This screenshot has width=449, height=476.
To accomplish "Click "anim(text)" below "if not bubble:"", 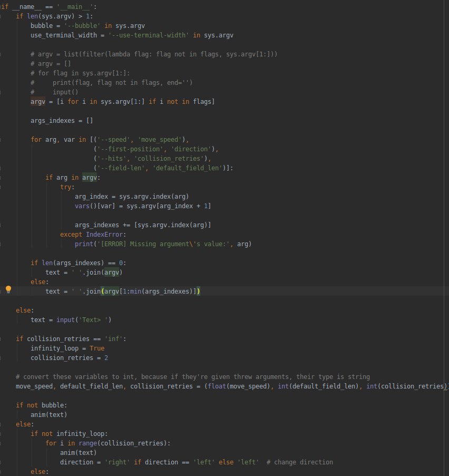I will (x=49, y=415).
